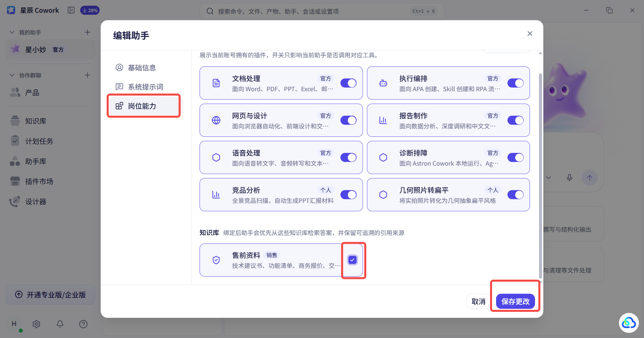Toggle the 语音处理 switch
The image size is (644, 338).
click(348, 158)
